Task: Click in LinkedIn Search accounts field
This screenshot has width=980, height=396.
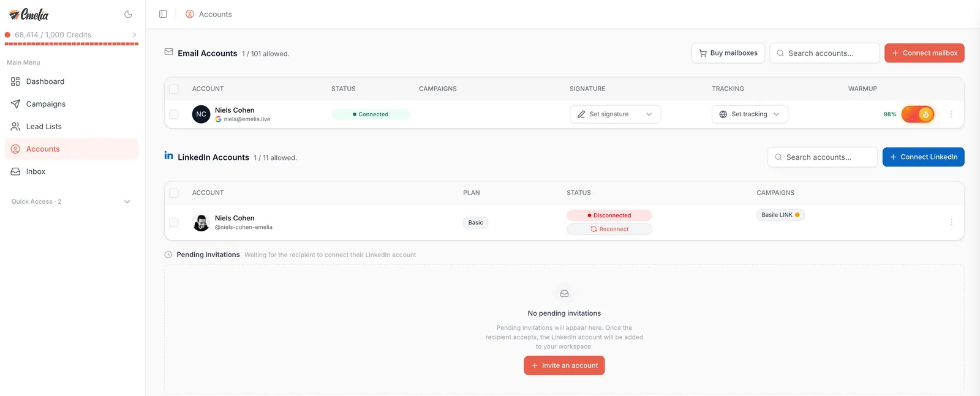Action: pos(823,157)
